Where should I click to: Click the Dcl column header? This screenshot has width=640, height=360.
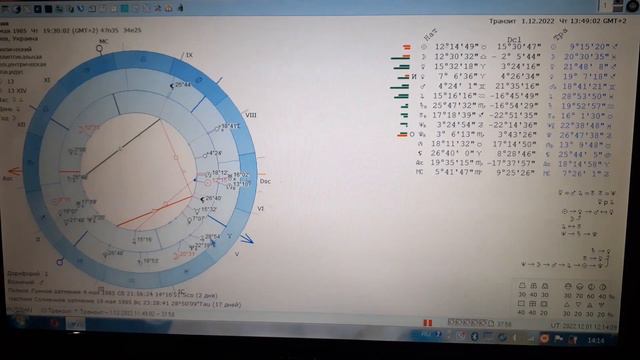514,40
